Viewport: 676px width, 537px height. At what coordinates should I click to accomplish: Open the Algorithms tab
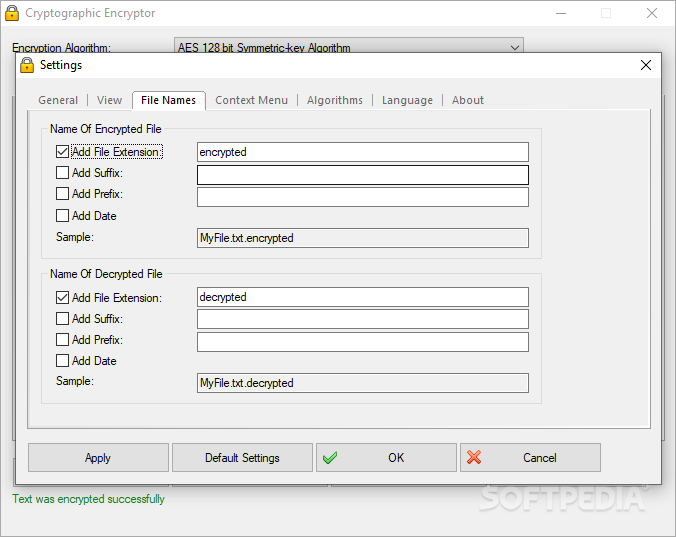335,100
